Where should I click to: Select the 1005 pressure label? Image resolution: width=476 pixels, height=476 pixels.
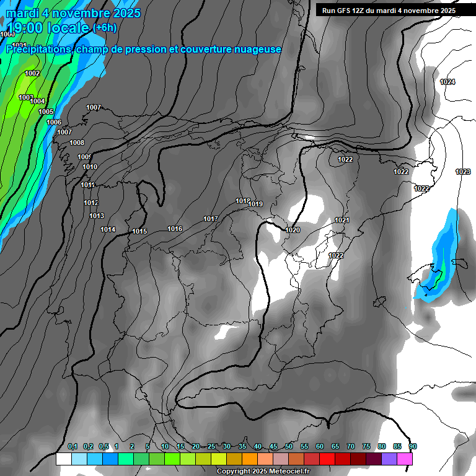pyautogui.click(x=46, y=112)
